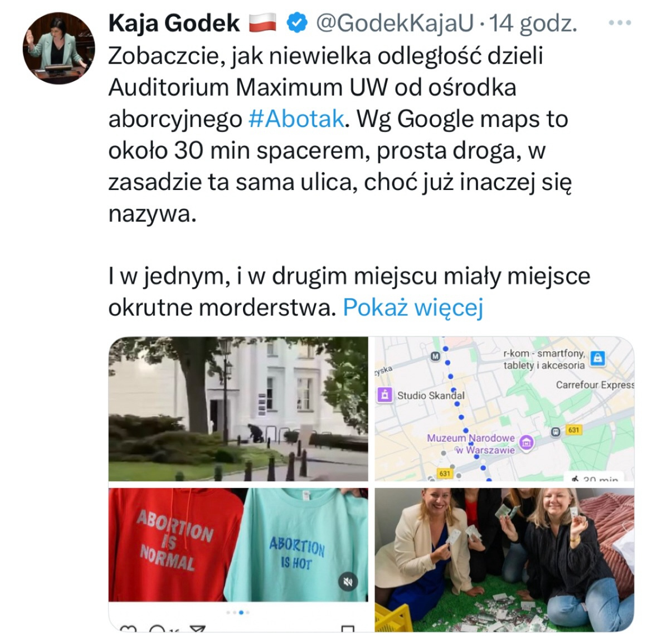This screenshot has height=644, width=657.
Task: Open the @GodekKajaU profile handle
Action: [x=395, y=23]
